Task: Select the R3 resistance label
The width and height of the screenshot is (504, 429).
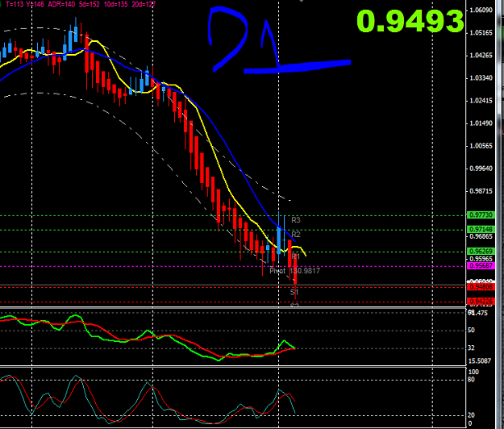Action: [x=296, y=220]
